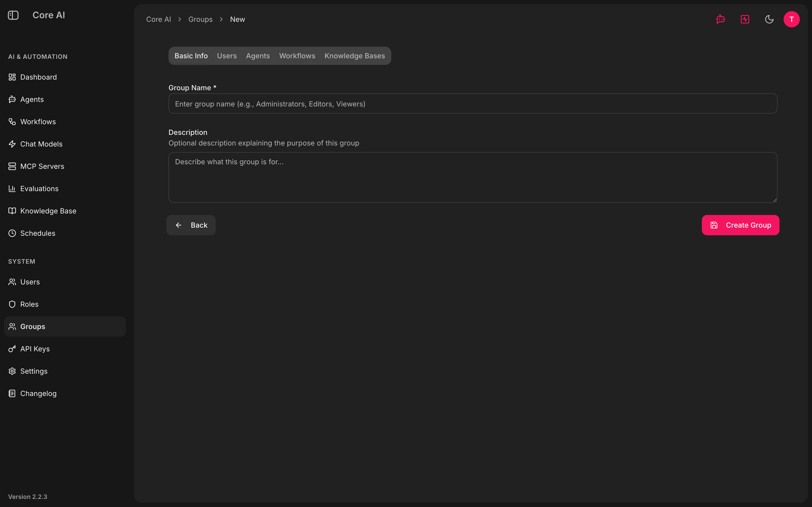Open the AI assistant bot icon
This screenshot has width=812, height=507.
(x=720, y=19)
